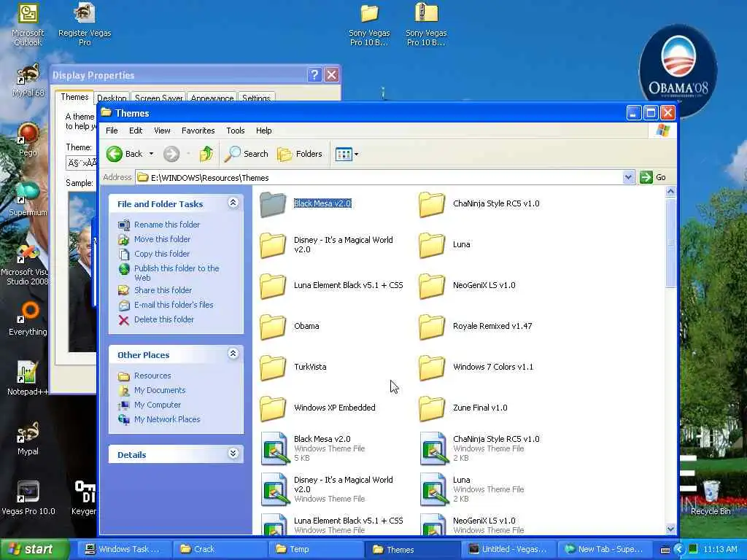Expand the Details panel
The height and width of the screenshot is (560, 747).
click(233, 454)
